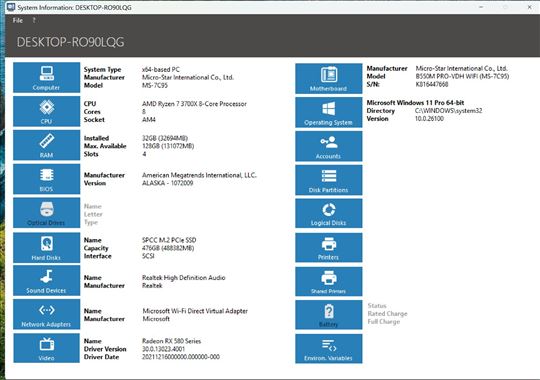Open the RAM tile
The height and width of the screenshot is (380, 540).
(x=46, y=145)
